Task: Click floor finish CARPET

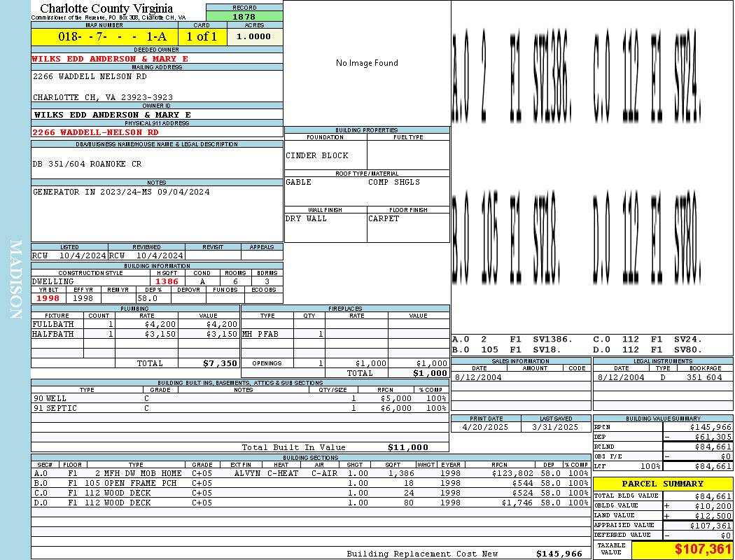Action: pyautogui.click(x=384, y=219)
